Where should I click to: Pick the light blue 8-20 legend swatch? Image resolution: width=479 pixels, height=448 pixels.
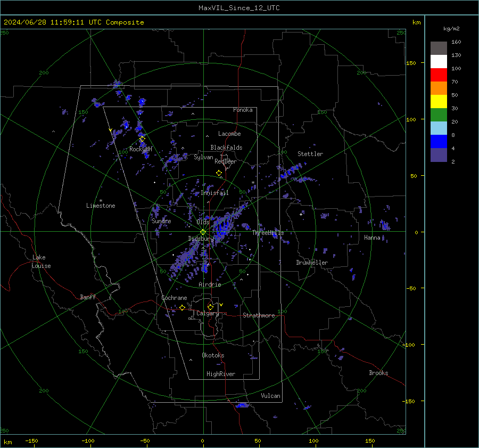[439, 128]
